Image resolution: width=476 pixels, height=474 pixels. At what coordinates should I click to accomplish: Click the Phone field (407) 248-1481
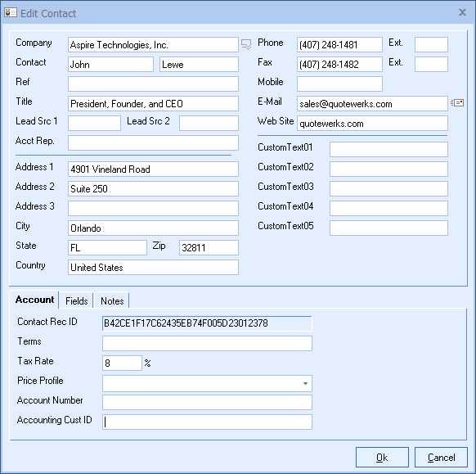pos(339,45)
